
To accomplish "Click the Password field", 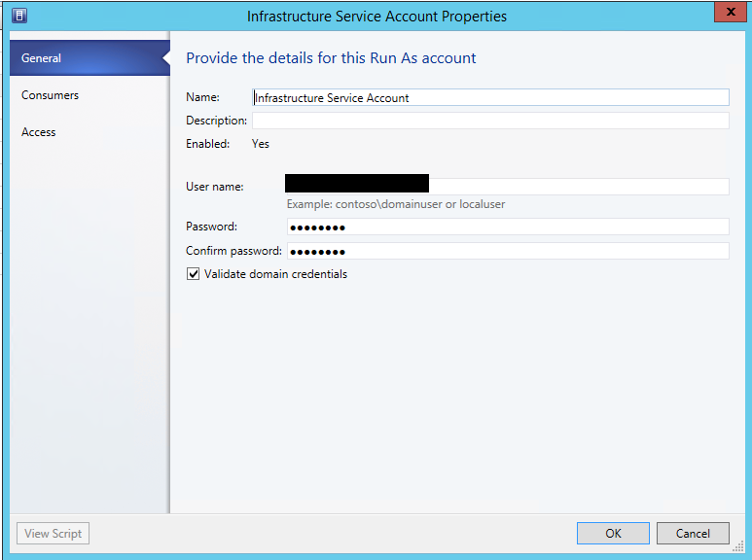I will coord(506,227).
